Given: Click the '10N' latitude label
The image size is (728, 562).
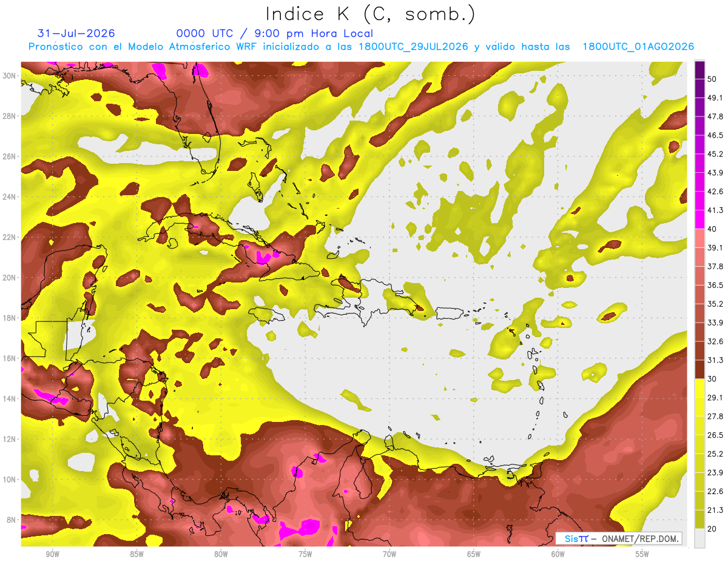Looking at the screenshot, I should [x=10, y=480].
